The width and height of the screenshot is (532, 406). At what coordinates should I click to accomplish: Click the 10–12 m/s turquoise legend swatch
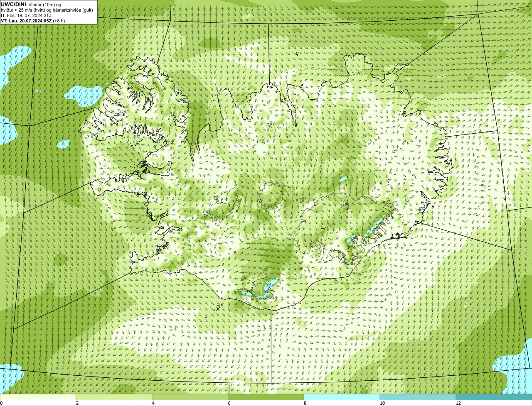tap(418, 397)
